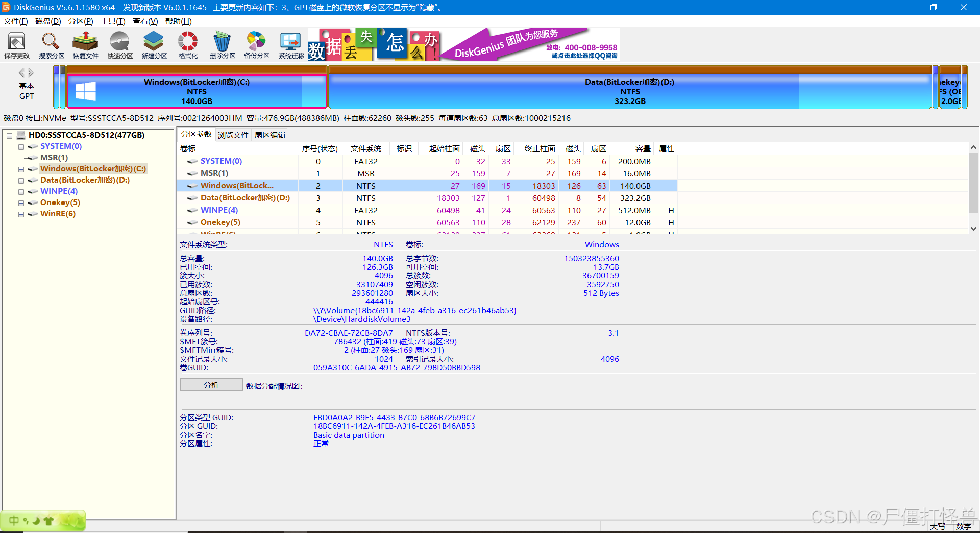
Task: Start the 快速分区 quick partition tool
Action: pyautogui.click(x=120, y=45)
